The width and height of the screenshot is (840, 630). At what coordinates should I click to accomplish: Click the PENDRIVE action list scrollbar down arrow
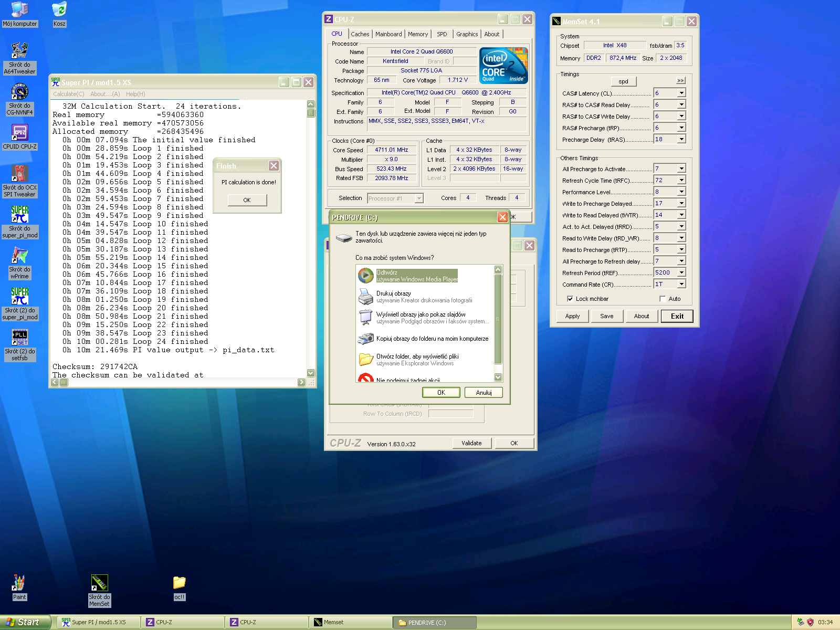(x=498, y=377)
